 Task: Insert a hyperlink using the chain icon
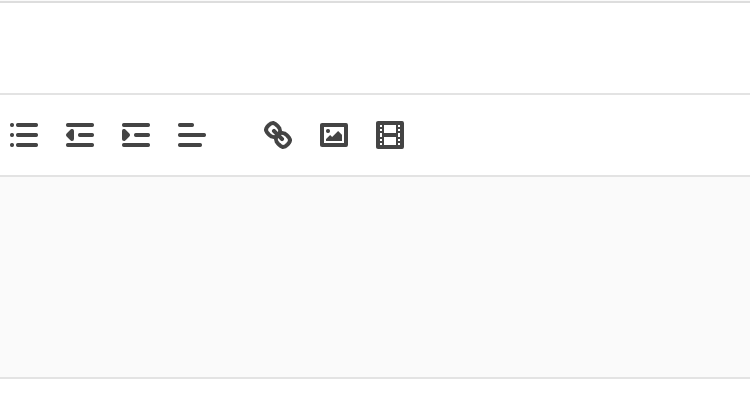pyautogui.click(x=278, y=135)
